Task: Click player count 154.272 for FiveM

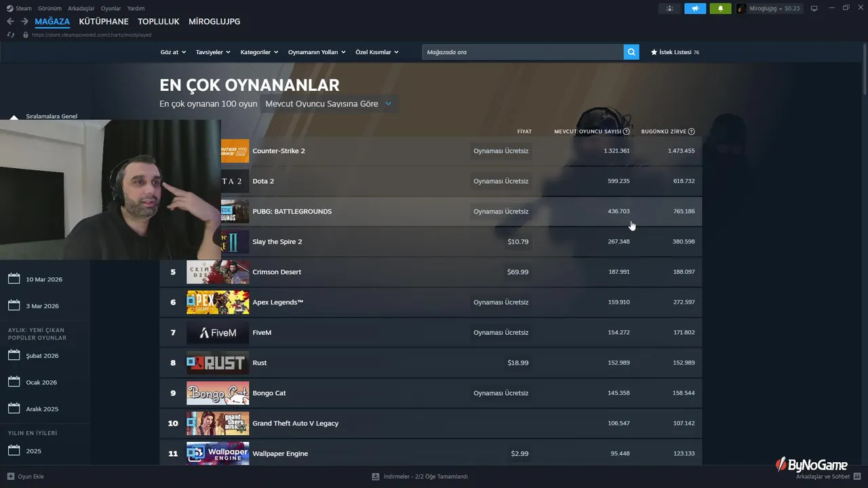Action: 618,332
